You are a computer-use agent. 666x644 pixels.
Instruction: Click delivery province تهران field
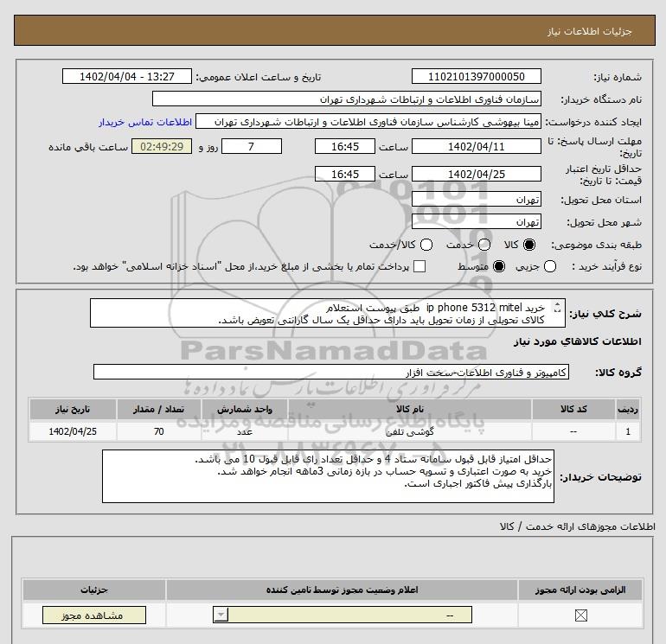tap(476, 200)
